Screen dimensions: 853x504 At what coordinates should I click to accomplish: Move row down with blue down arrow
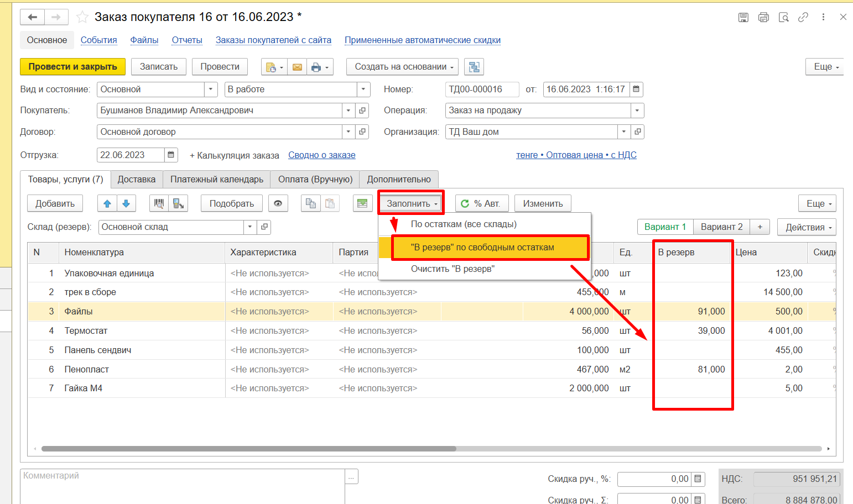pos(126,203)
